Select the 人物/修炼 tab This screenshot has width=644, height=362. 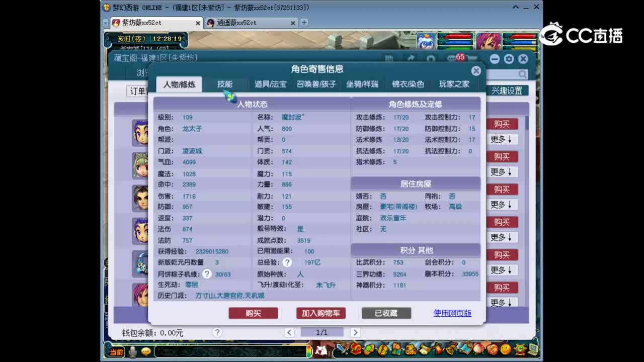pos(179,84)
